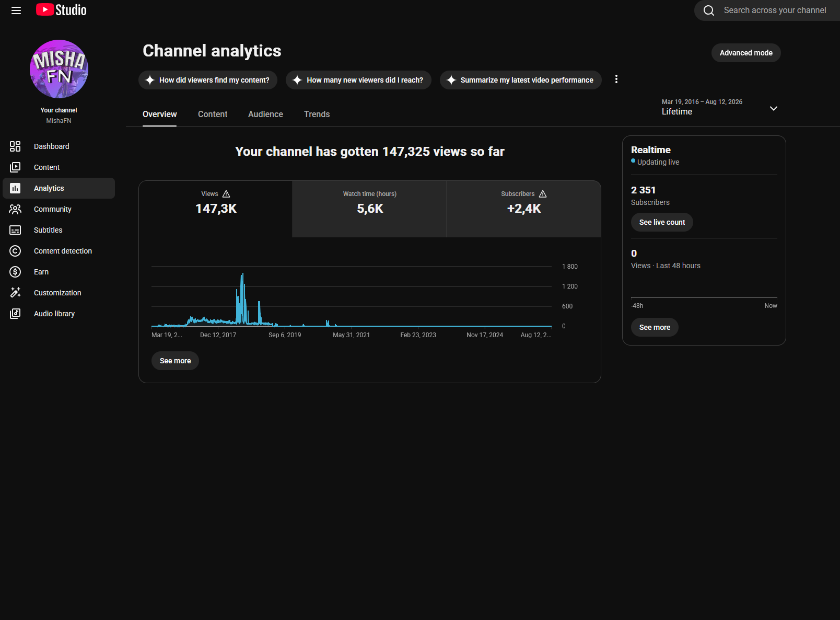Select the Subscribers metric card
The width and height of the screenshot is (840, 620).
[524, 209]
